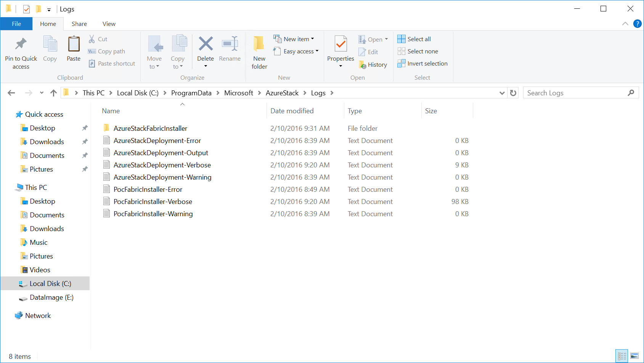Click the Cut scissors button
Image resolution: width=644 pixels, height=363 pixels.
(98, 39)
